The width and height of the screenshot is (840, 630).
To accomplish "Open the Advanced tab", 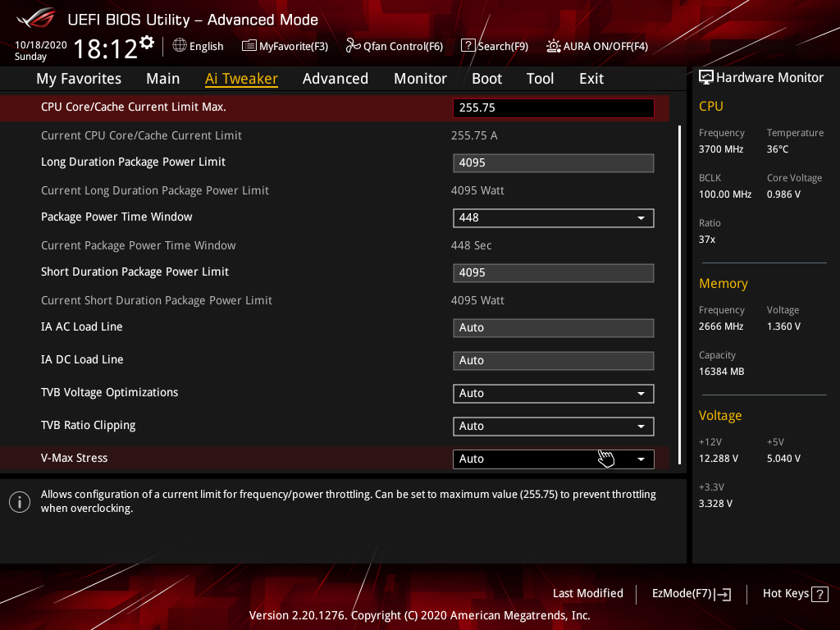I will (336, 79).
